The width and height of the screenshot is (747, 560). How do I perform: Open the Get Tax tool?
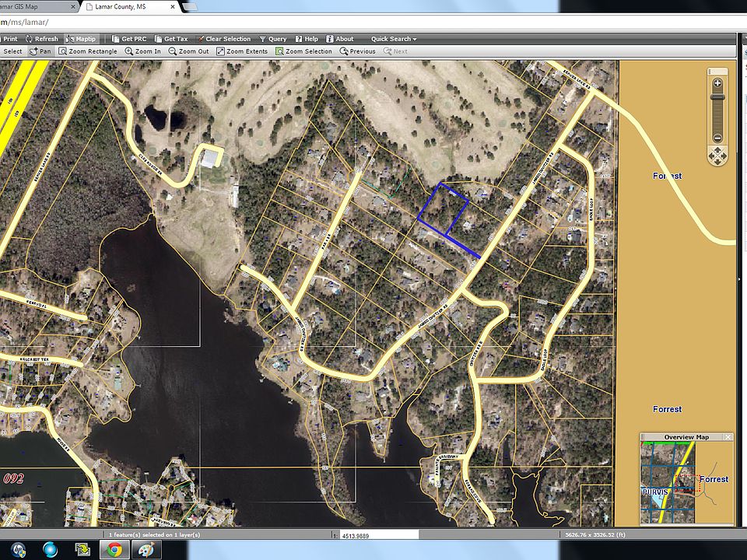click(170, 39)
